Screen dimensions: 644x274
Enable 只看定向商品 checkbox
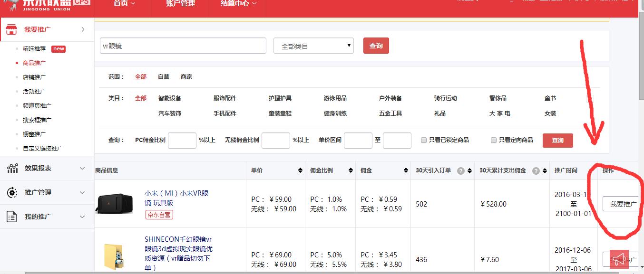pyautogui.click(x=493, y=140)
